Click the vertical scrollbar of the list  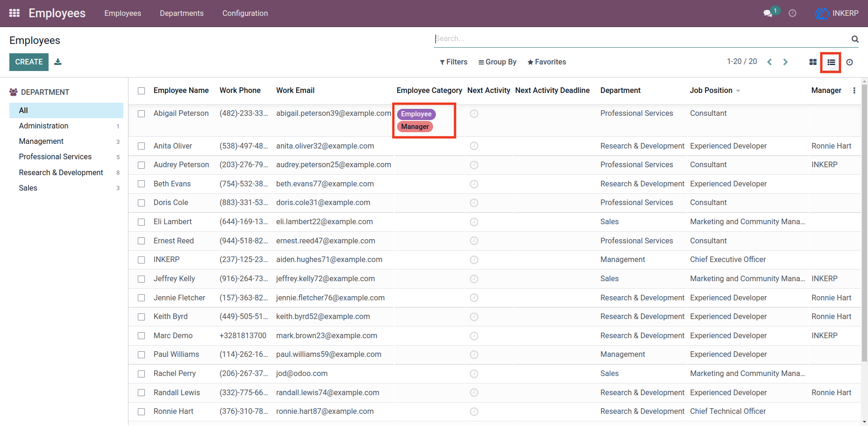coord(864,222)
